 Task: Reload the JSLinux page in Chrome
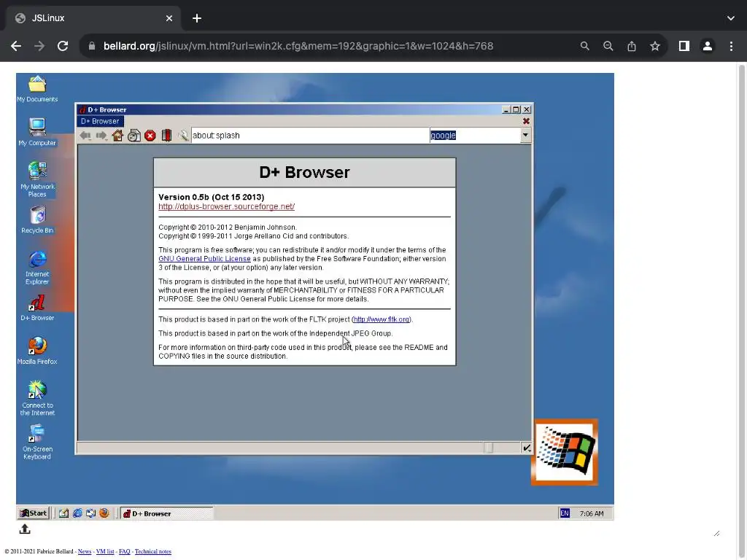coord(63,46)
